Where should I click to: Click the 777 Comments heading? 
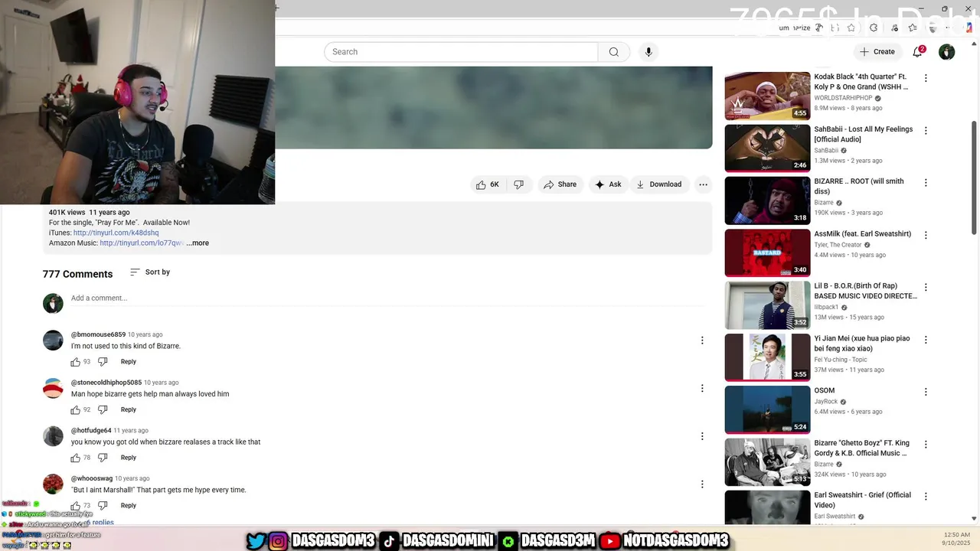(x=77, y=274)
